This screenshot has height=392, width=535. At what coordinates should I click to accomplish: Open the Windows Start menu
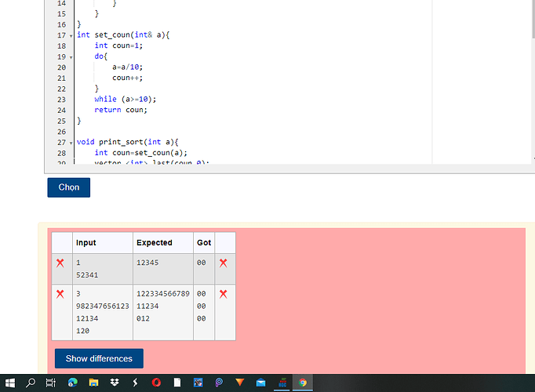[x=10, y=383]
